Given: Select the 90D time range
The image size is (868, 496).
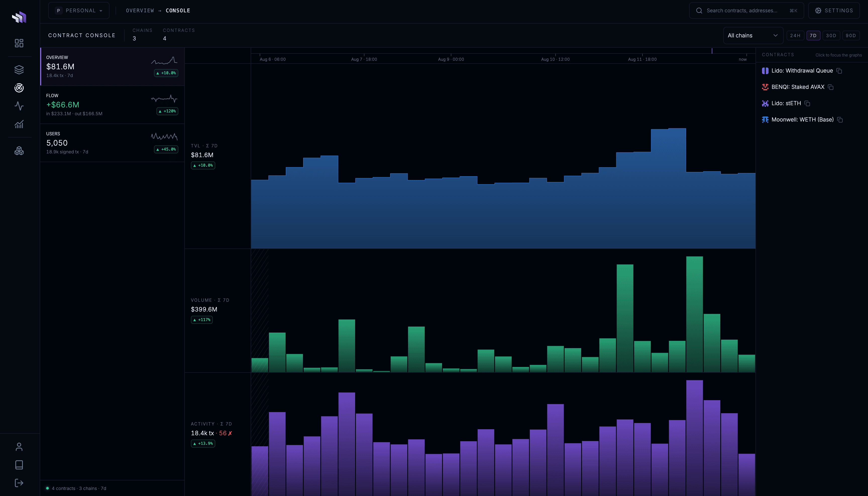Looking at the screenshot, I should click(x=851, y=35).
